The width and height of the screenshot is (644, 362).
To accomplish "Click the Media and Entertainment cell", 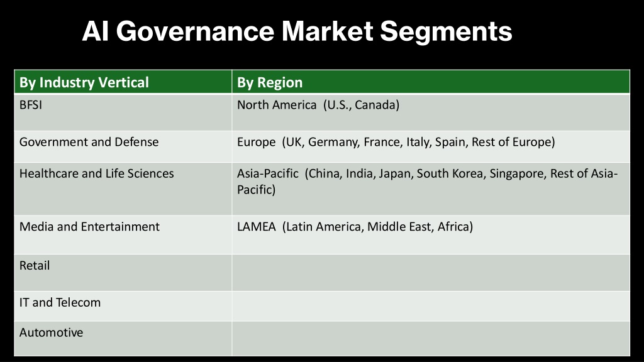I will click(x=123, y=235).
